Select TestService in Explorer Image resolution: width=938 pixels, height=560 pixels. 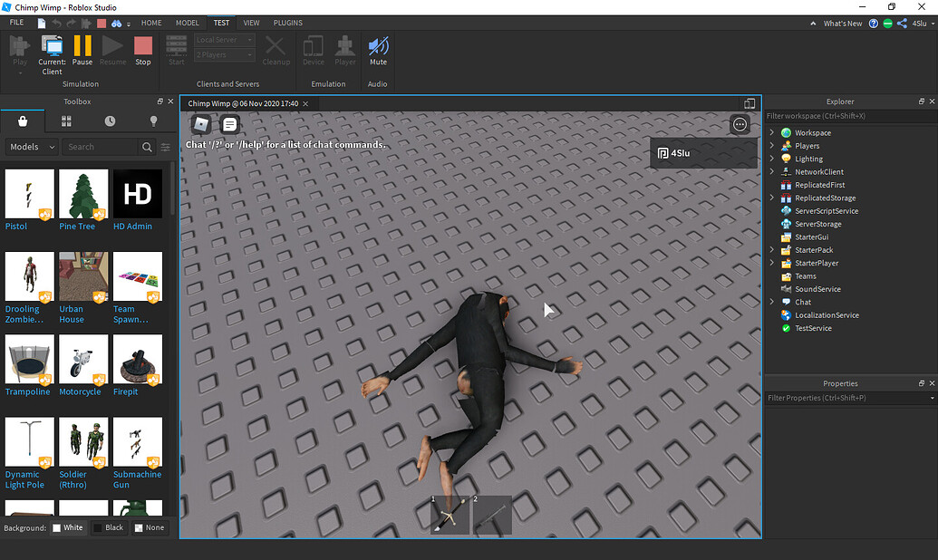813,328
